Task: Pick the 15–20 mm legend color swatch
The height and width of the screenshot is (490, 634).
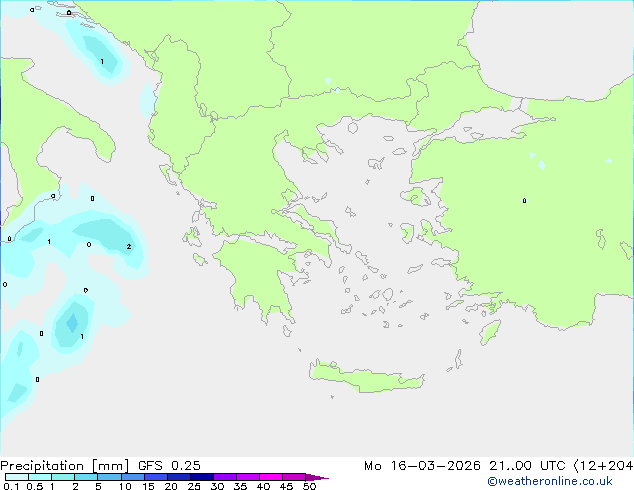Action: [x=156, y=477]
